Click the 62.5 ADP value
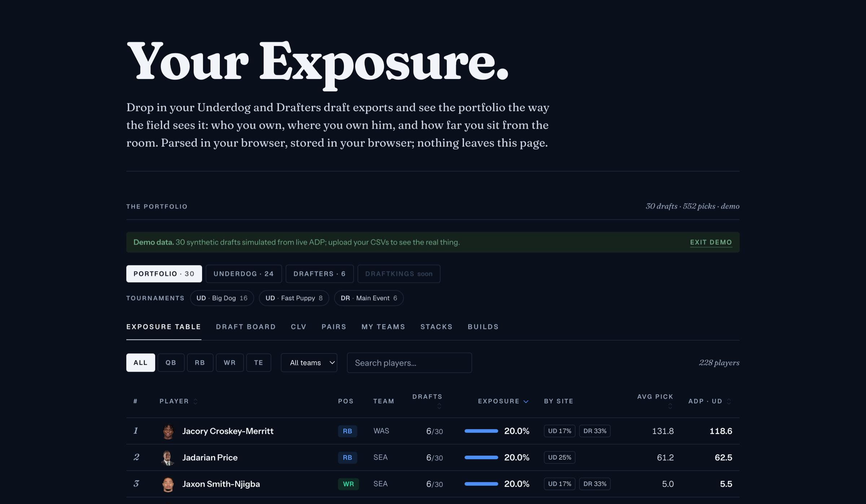The width and height of the screenshot is (866, 504). point(723,457)
